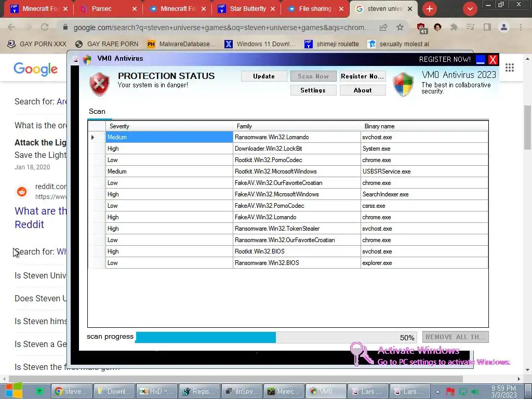The image size is (532, 399).
Task: Click the red flag tray icon
Action: coord(450,392)
